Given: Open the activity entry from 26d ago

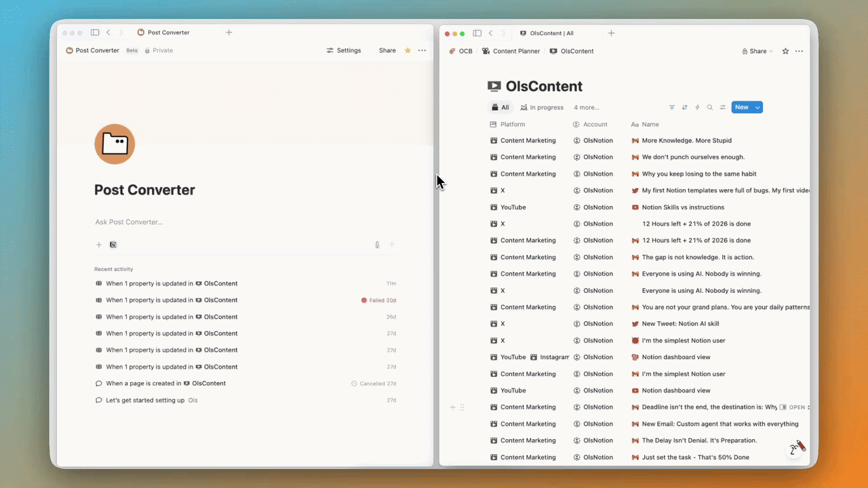Looking at the screenshot, I should tap(245, 317).
